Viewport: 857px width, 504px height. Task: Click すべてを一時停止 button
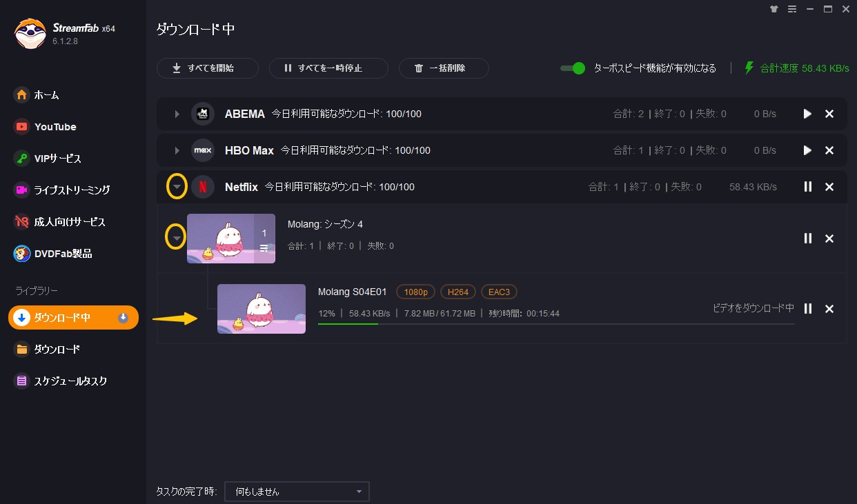(x=328, y=68)
